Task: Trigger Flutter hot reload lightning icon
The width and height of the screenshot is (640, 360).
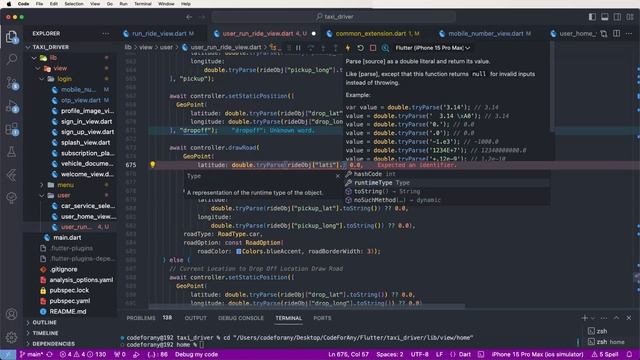Action: pos(348,48)
